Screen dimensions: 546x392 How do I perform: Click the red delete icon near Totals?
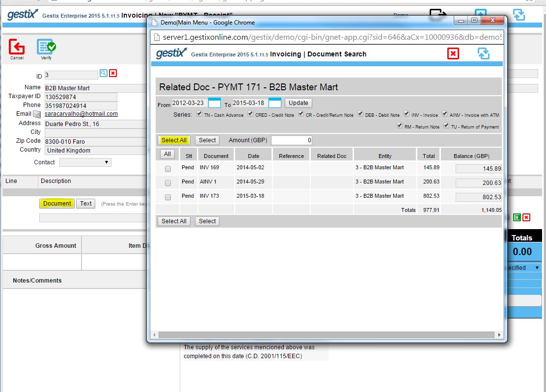pyautogui.click(x=526, y=217)
